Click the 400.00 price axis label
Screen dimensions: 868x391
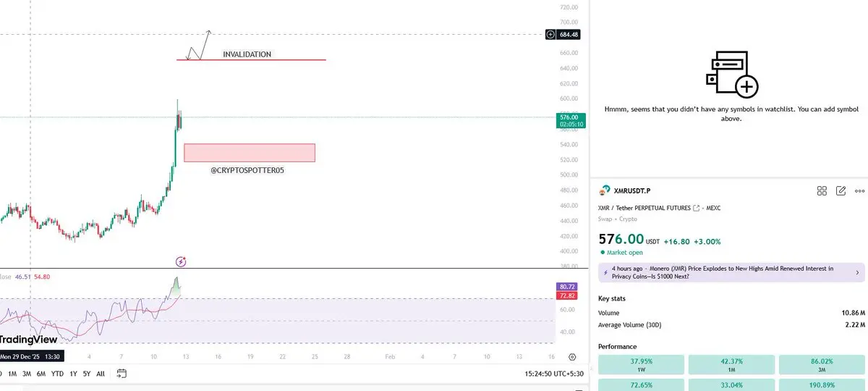569,251
